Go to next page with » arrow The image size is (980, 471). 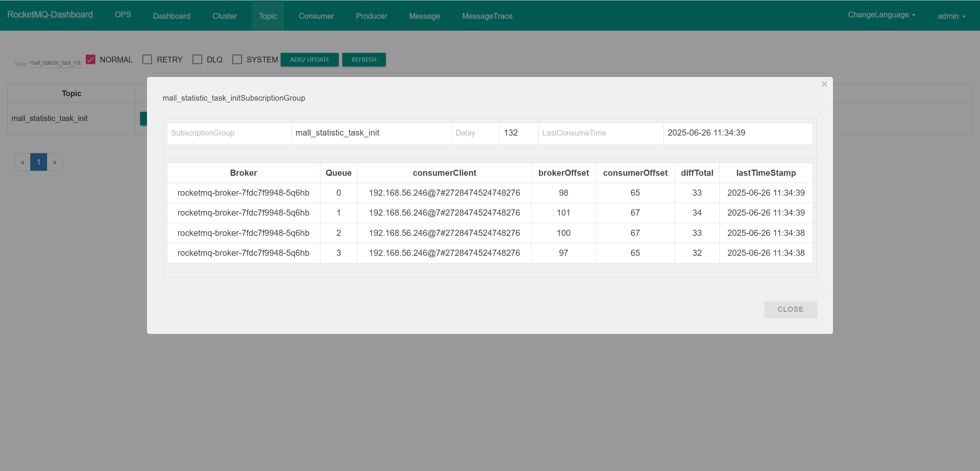(55, 162)
